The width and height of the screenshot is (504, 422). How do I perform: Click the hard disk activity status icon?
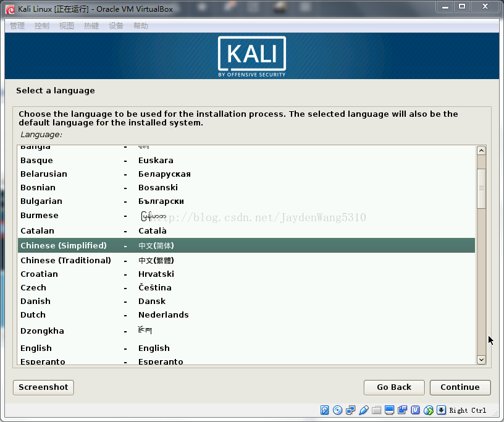325,410
